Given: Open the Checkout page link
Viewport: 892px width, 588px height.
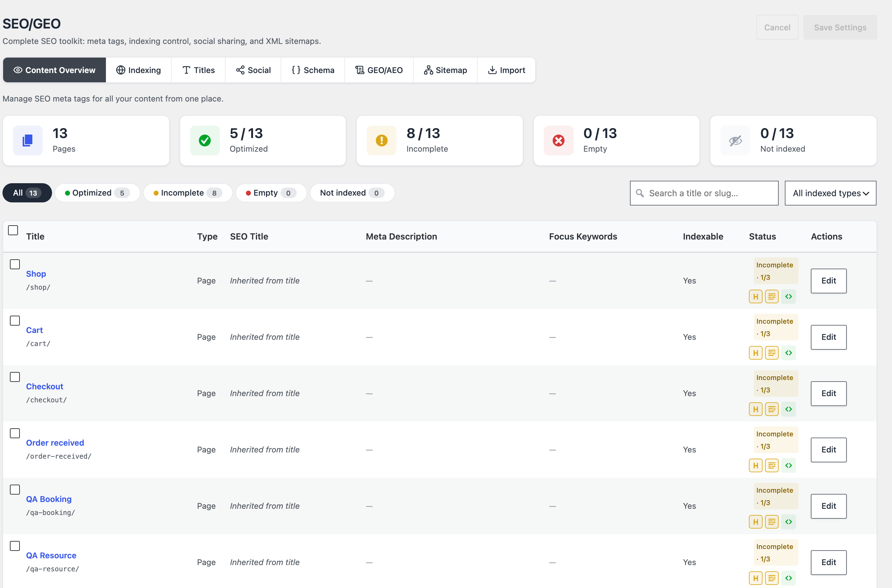Looking at the screenshot, I should tap(45, 386).
